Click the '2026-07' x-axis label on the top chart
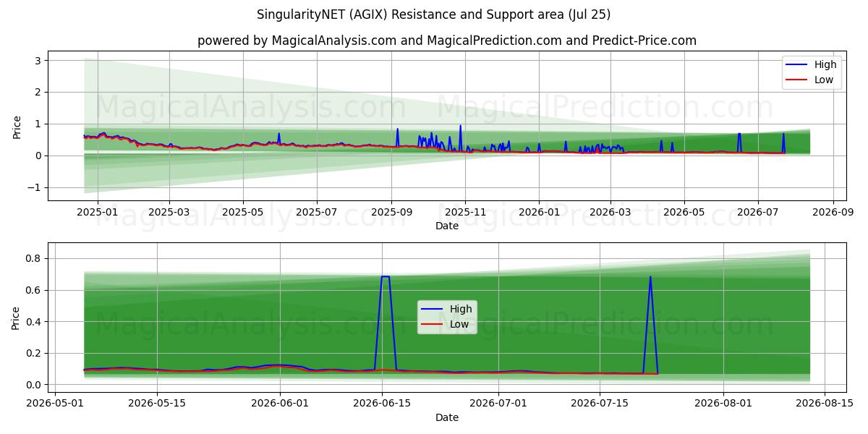Screen dimensions: 868x434 [x=758, y=213]
